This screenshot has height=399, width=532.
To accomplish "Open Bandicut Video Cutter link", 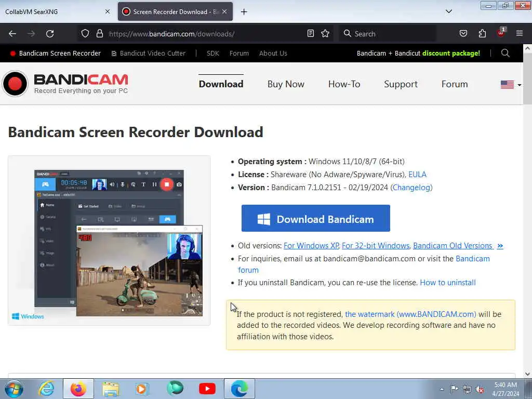I will 149,54.
